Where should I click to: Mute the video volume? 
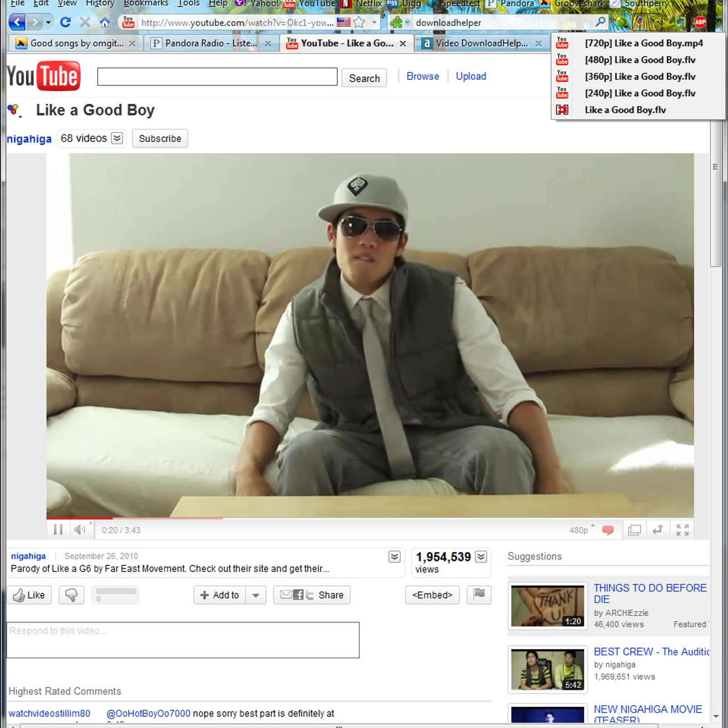[x=80, y=530]
